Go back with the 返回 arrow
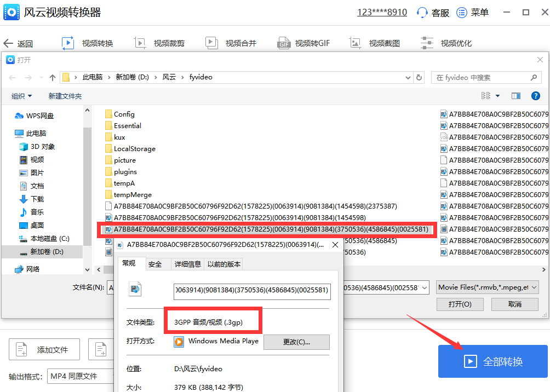 (18, 43)
